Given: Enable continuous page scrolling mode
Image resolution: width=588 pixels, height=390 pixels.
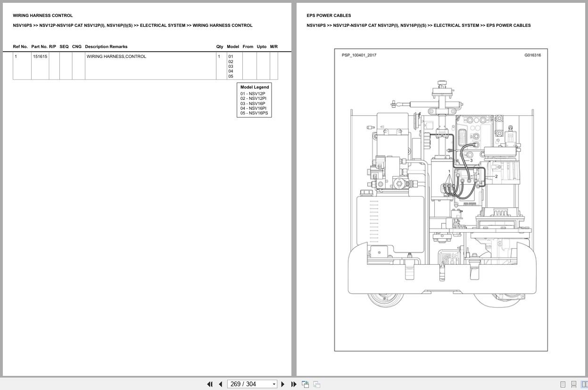Looking at the screenshot, I should (573, 384).
